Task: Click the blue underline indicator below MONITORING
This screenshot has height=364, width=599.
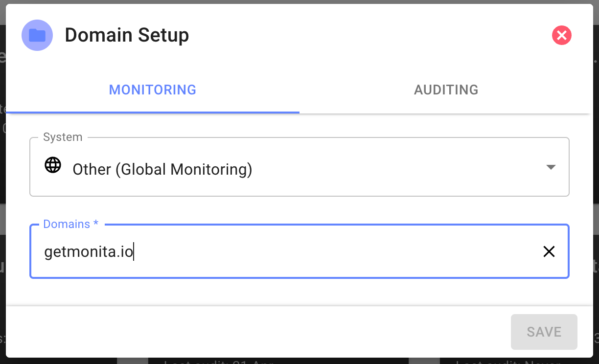Action: tap(152, 113)
